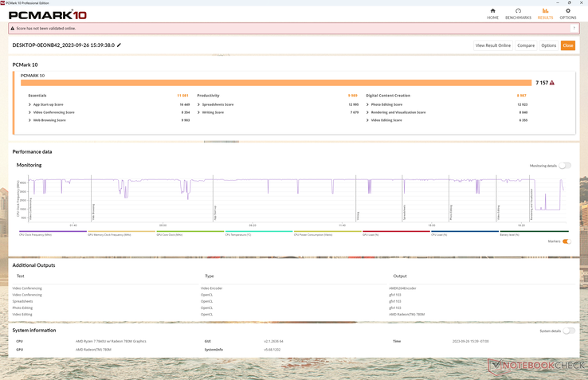Click the View Result Online button
588x380 pixels.
(x=492, y=45)
